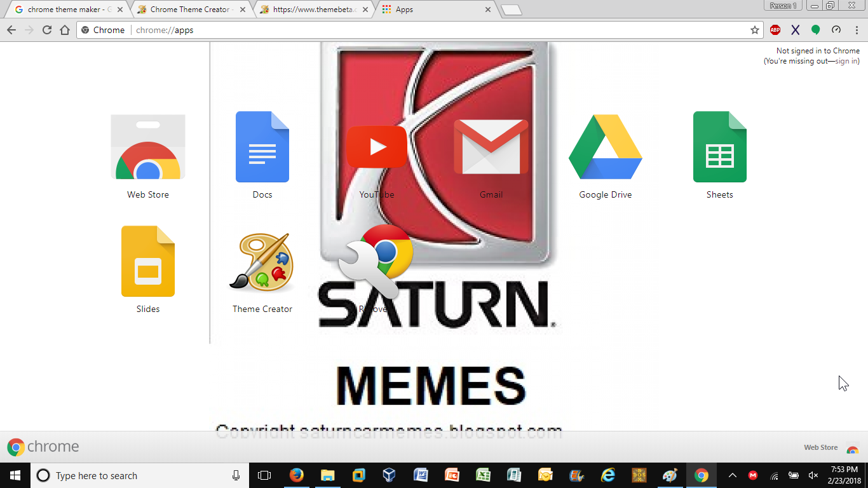Close the Apps tab
This screenshot has width=868, height=488.
click(x=488, y=10)
